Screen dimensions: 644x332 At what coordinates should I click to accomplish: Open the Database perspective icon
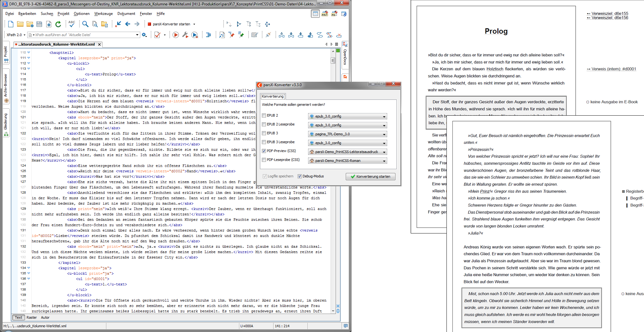pos(344,14)
